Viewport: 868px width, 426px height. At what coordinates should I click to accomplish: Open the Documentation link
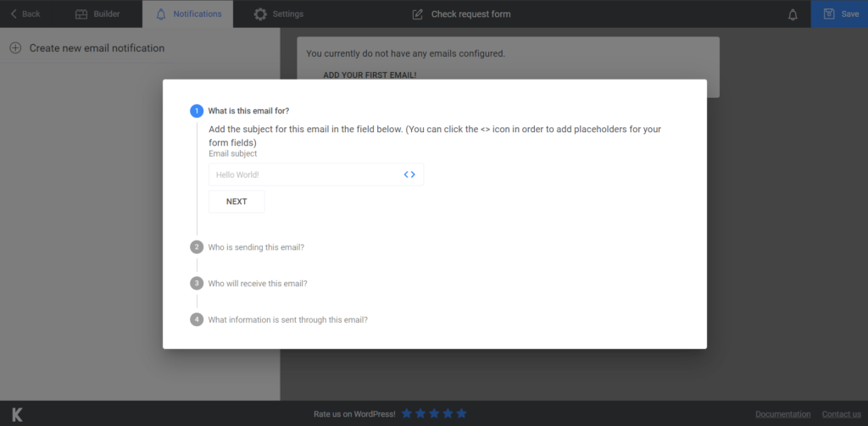(782, 414)
